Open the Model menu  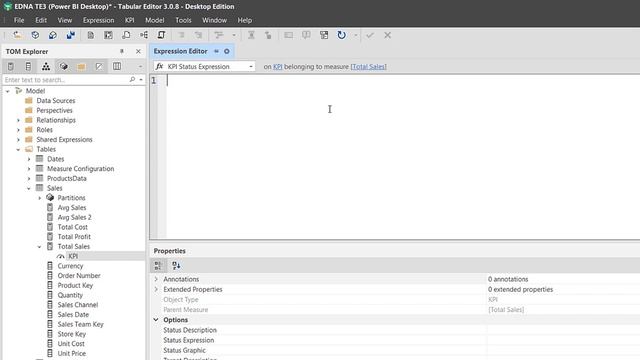tap(155, 20)
